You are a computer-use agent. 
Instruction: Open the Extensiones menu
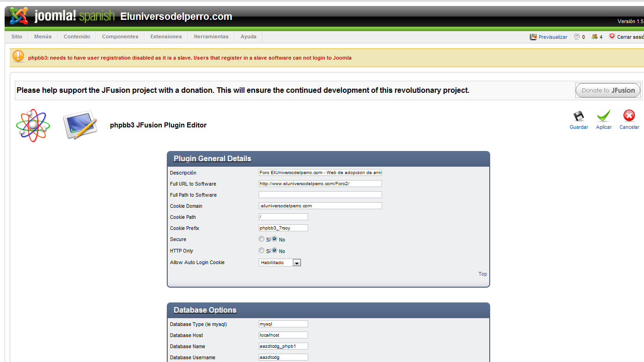166,37
